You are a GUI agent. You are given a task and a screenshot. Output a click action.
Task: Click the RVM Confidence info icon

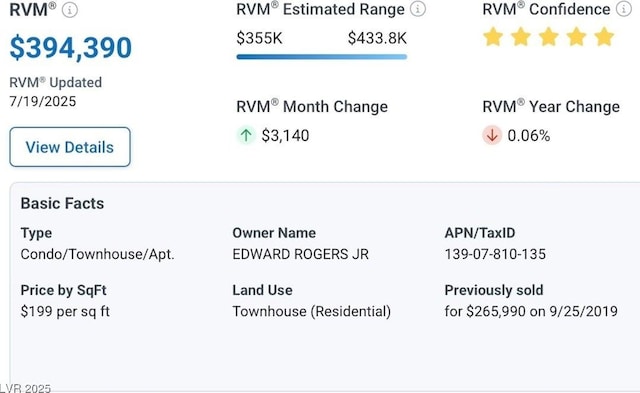click(x=624, y=9)
